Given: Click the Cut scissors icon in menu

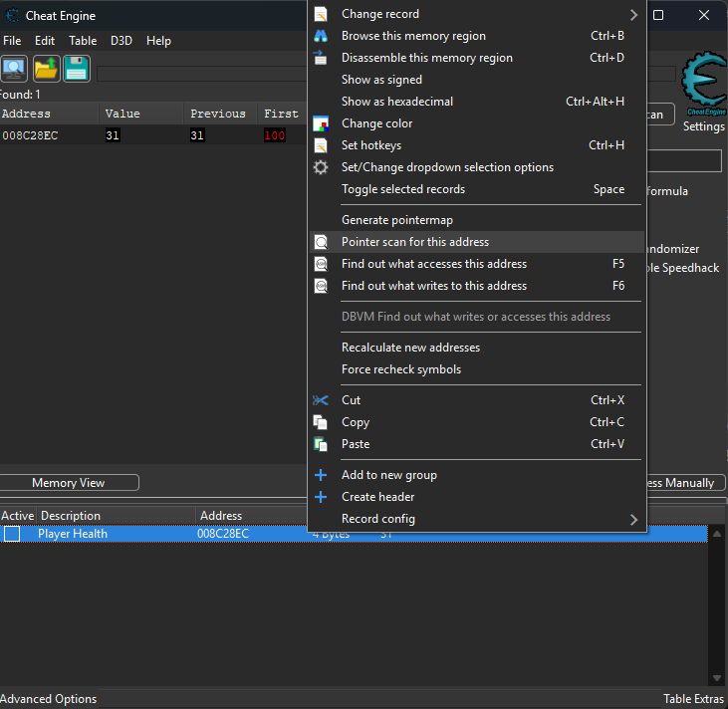Looking at the screenshot, I should tap(321, 400).
